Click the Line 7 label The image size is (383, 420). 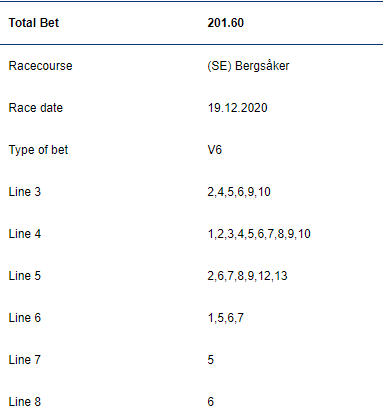tap(25, 360)
